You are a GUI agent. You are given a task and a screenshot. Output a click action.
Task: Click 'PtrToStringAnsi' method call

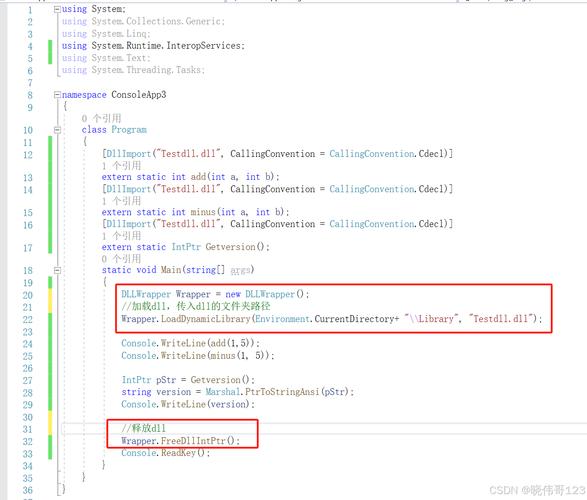point(282,392)
